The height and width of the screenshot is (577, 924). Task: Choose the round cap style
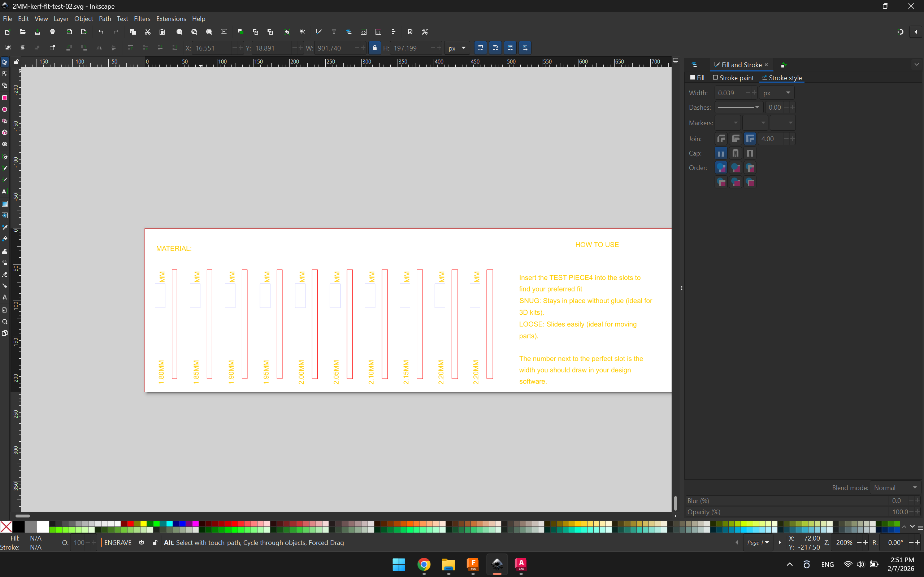point(736,153)
